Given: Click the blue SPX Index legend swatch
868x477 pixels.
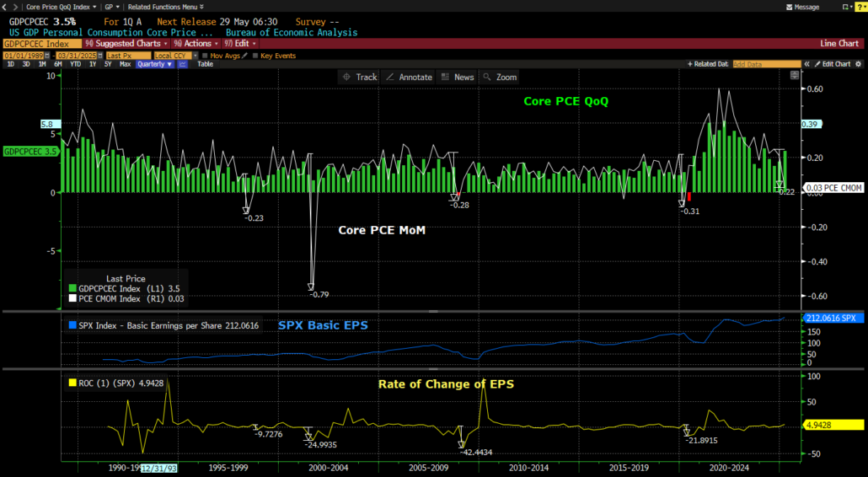Looking at the screenshot, I should point(72,325).
